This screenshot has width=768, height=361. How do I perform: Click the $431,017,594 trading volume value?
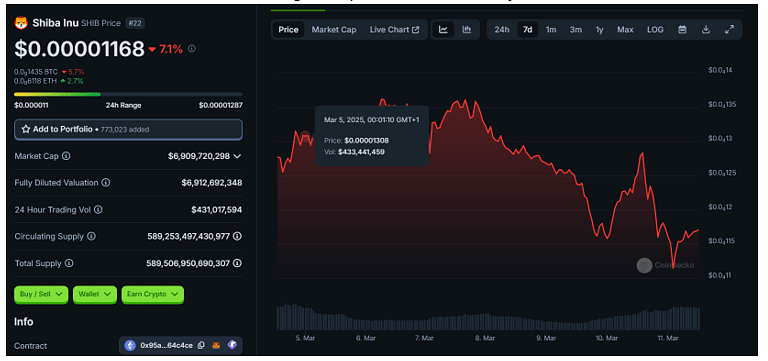(216, 210)
